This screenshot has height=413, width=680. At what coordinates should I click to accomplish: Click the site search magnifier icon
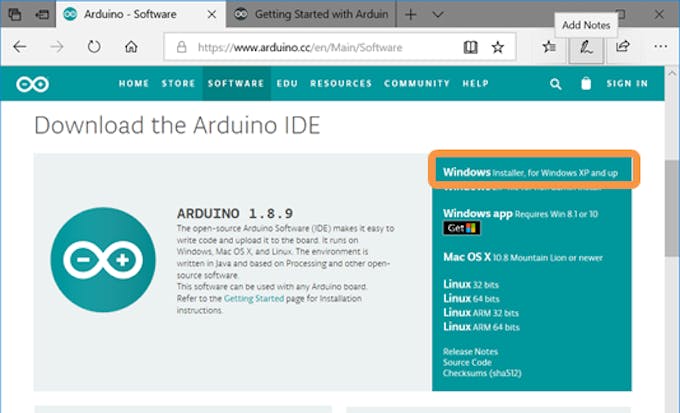click(556, 84)
